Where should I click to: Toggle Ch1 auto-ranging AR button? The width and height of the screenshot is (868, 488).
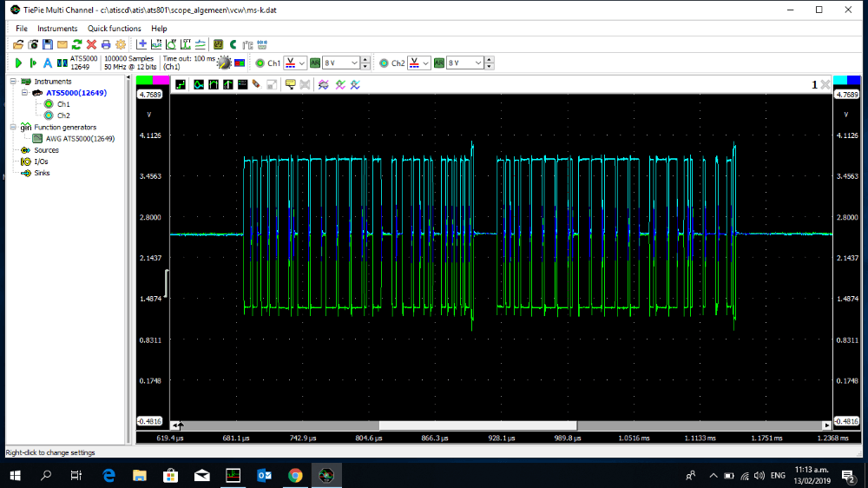click(315, 63)
